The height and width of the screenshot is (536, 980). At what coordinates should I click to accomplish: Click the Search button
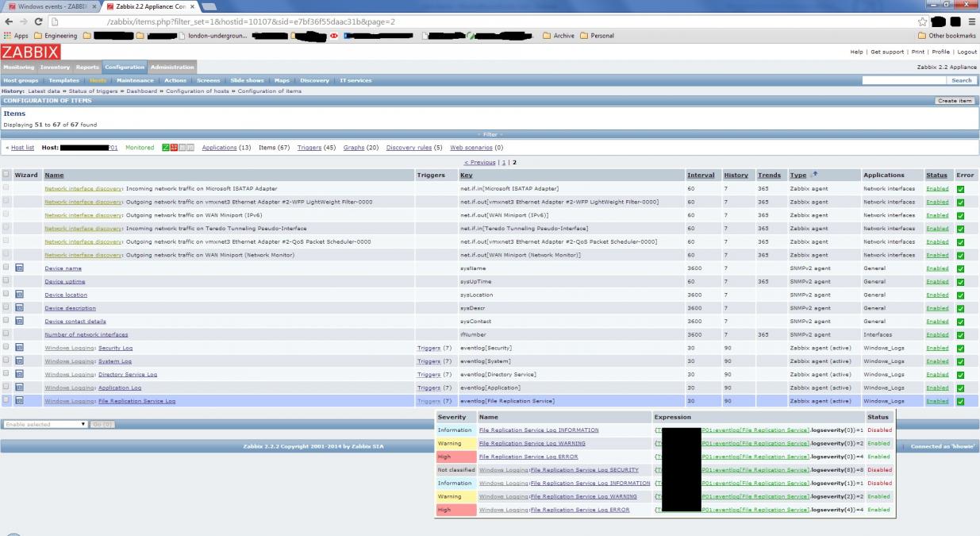(x=962, y=80)
